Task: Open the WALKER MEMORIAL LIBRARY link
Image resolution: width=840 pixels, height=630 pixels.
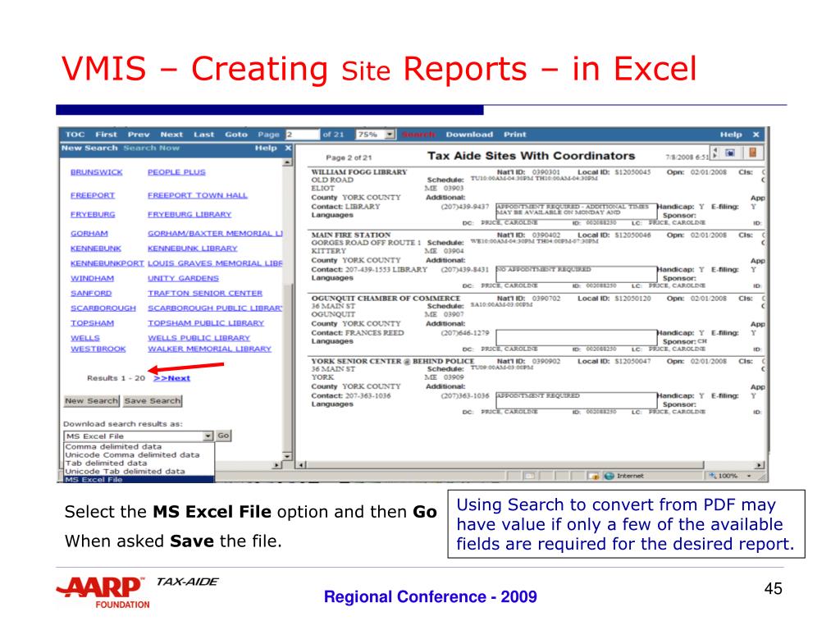Action: (209, 349)
